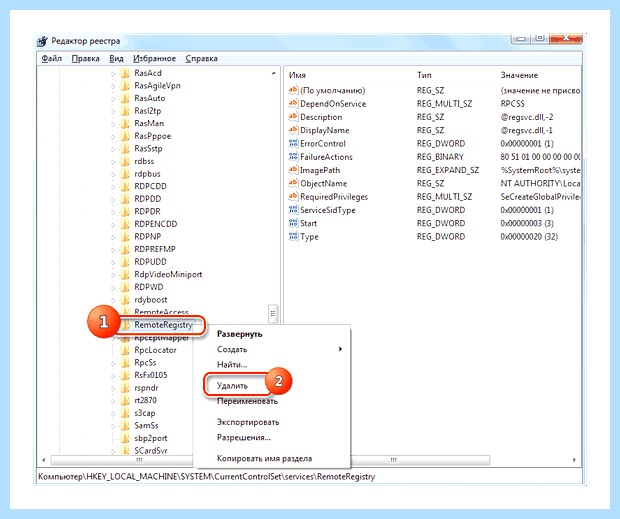The width and height of the screenshot is (620, 519).
Task: Choose Удалить in the context menu
Action: pos(232,385)
